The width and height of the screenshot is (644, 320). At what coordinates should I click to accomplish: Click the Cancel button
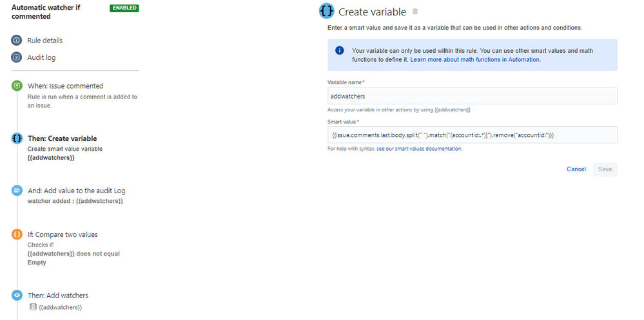coord(576,169)
